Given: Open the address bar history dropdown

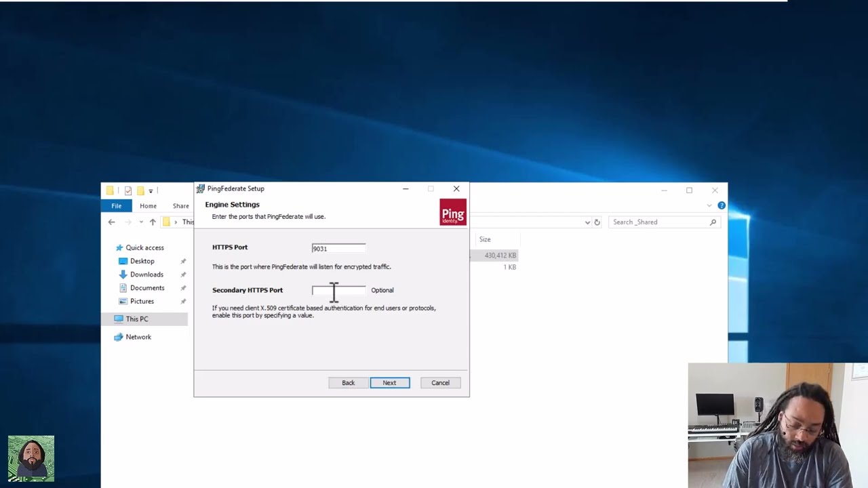Looking at the screenshot, I should pos(587,222).
